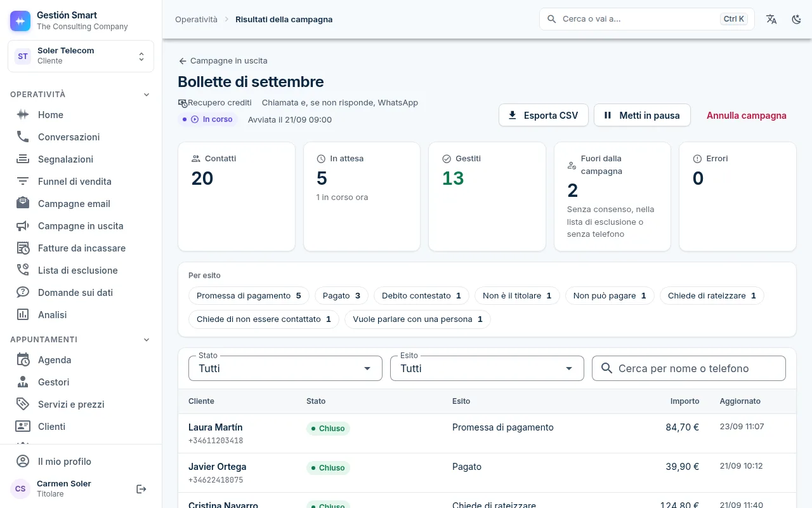Image resolution: width=812 pixels, height=508 pixels.
Task: Open Clienti in the sidebar
Action: (x=81, y=427)
